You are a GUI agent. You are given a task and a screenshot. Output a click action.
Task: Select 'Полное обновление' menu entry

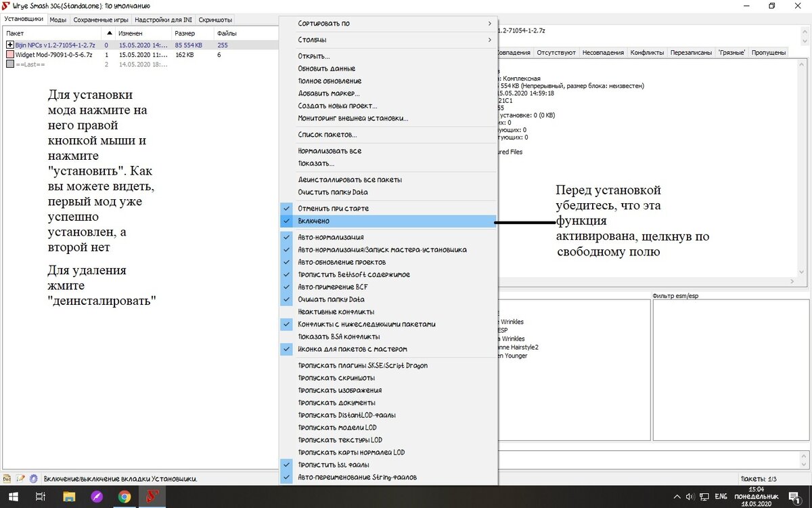[388, 81]
